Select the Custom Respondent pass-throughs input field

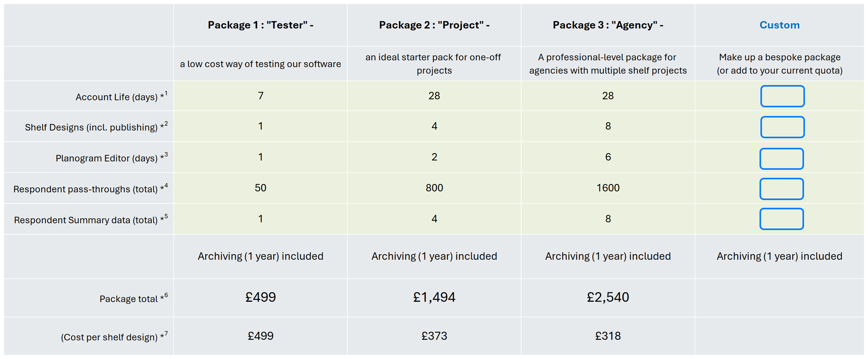click(x=781, y=189)
